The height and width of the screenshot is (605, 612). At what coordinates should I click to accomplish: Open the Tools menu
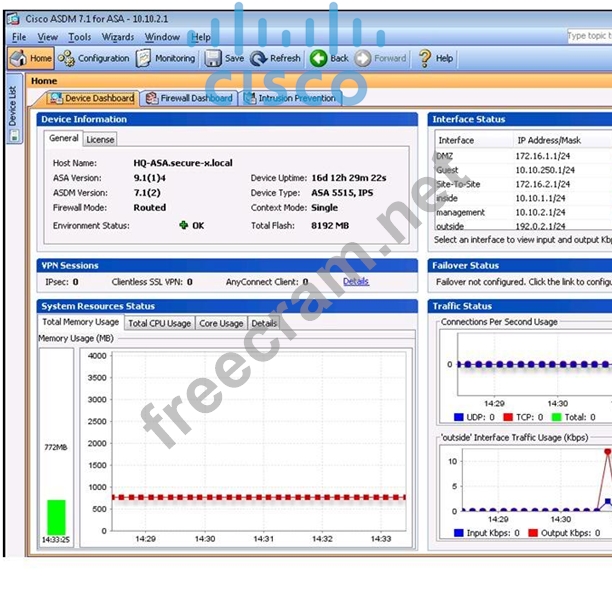79,37
